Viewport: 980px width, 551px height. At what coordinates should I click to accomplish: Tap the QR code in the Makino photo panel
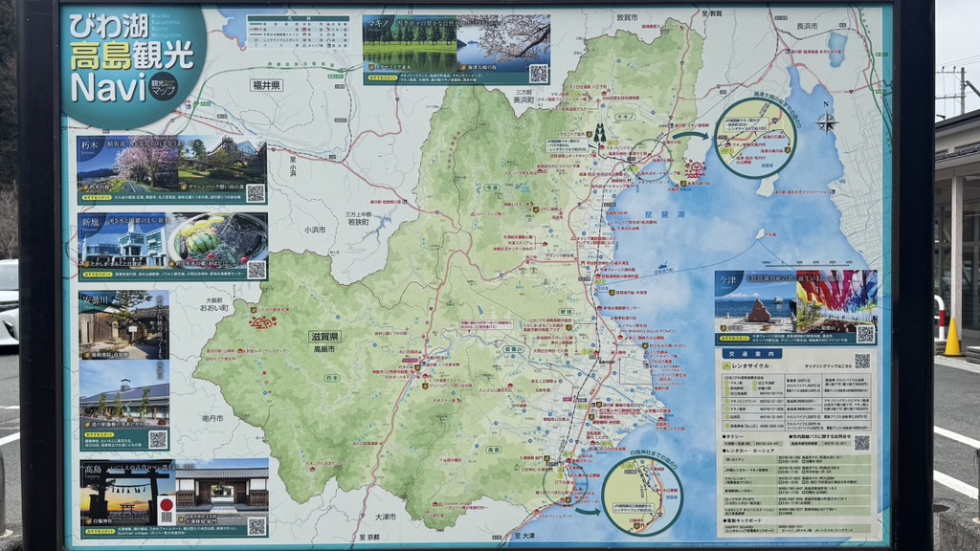point(538,74)
